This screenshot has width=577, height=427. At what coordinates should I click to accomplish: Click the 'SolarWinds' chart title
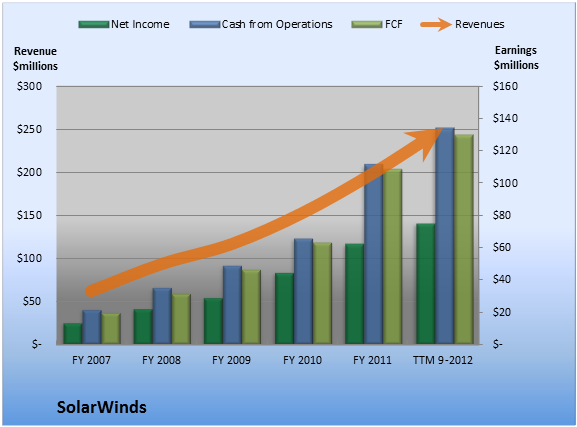click(x=102, y=407)
